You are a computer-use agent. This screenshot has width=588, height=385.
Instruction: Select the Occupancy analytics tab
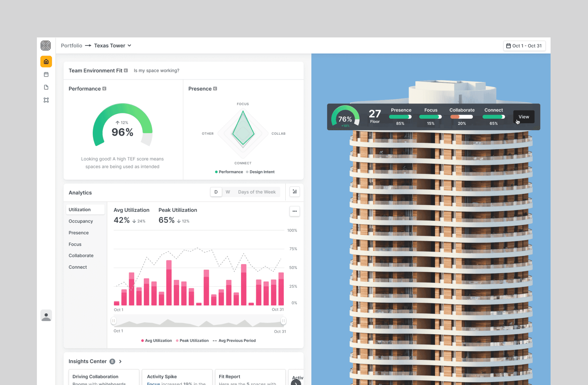[81, 221]
